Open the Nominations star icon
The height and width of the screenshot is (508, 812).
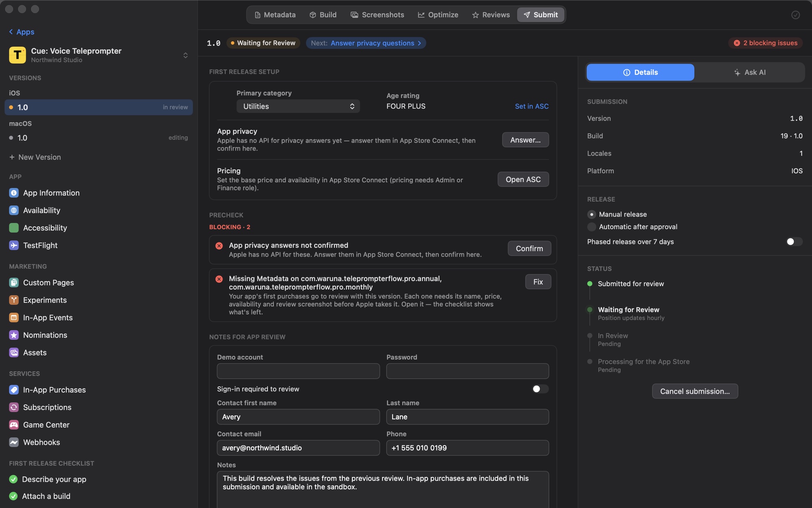14,335
